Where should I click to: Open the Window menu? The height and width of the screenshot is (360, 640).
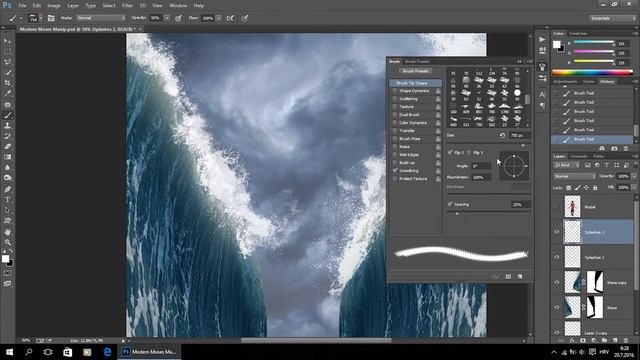click(178, 6)
